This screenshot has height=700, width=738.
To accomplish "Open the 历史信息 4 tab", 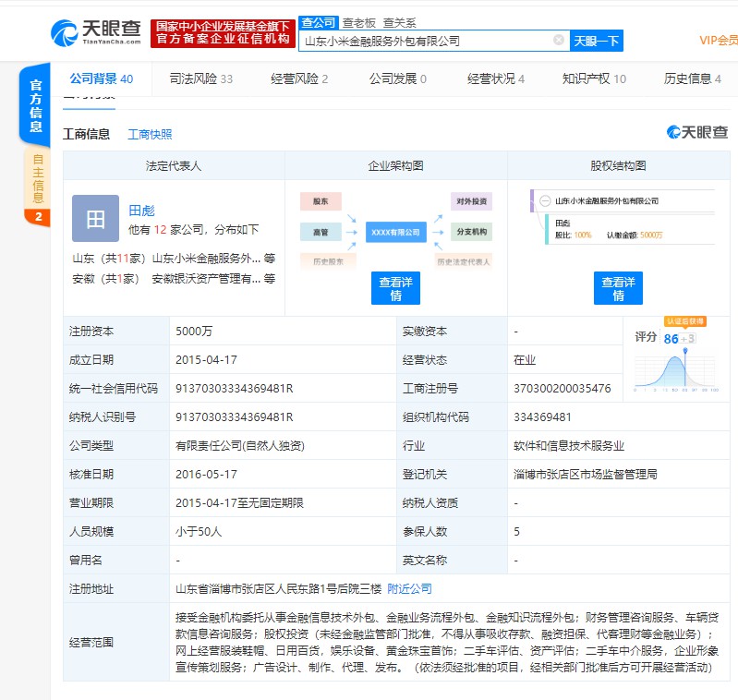I will tap(693, 78).
